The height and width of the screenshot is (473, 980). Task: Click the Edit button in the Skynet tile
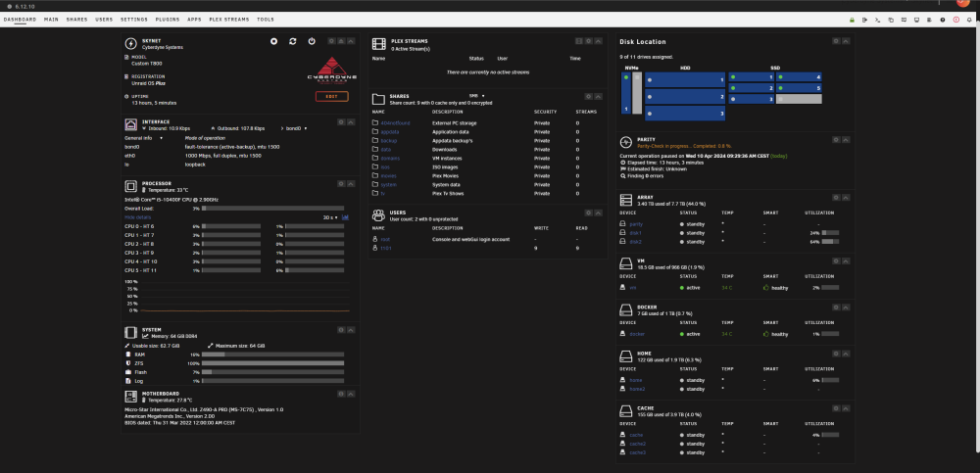point(332,97)
